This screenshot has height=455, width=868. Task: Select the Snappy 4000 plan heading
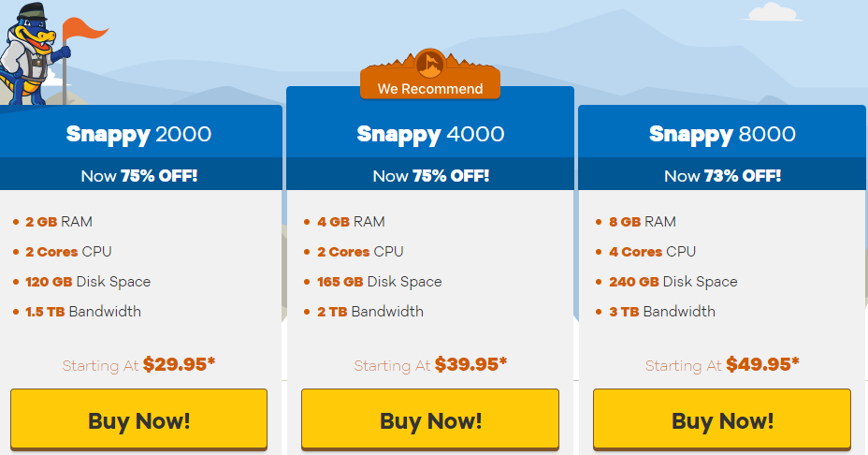point(430,134)
